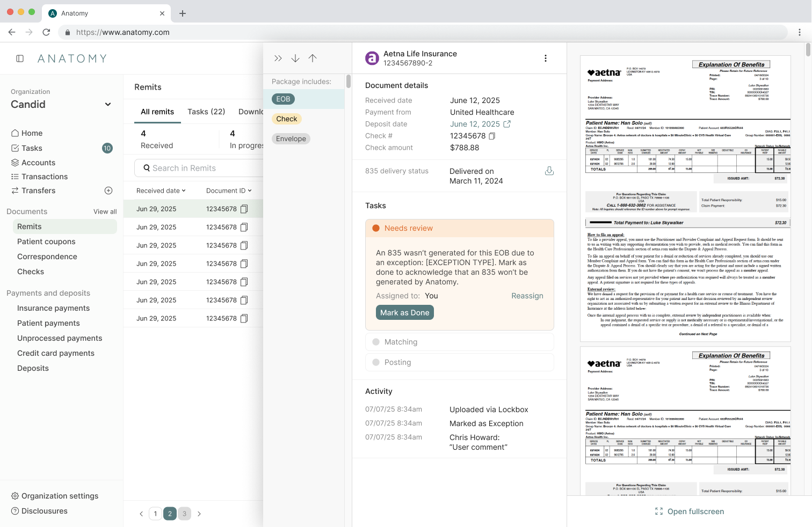Viewport: 812px width, 527px height.
Task: Reload the browser page
Action: (46, 32)
